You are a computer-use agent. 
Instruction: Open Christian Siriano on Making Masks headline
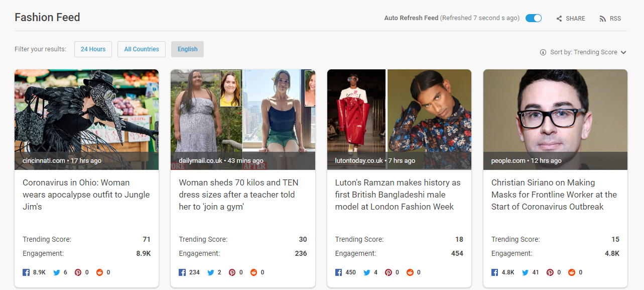[x=554, y=195]
